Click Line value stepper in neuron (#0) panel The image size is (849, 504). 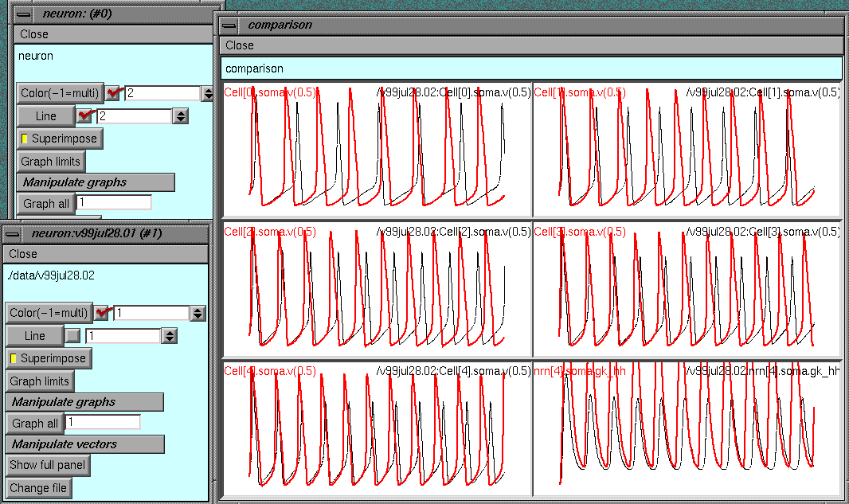tap(180, 116)
